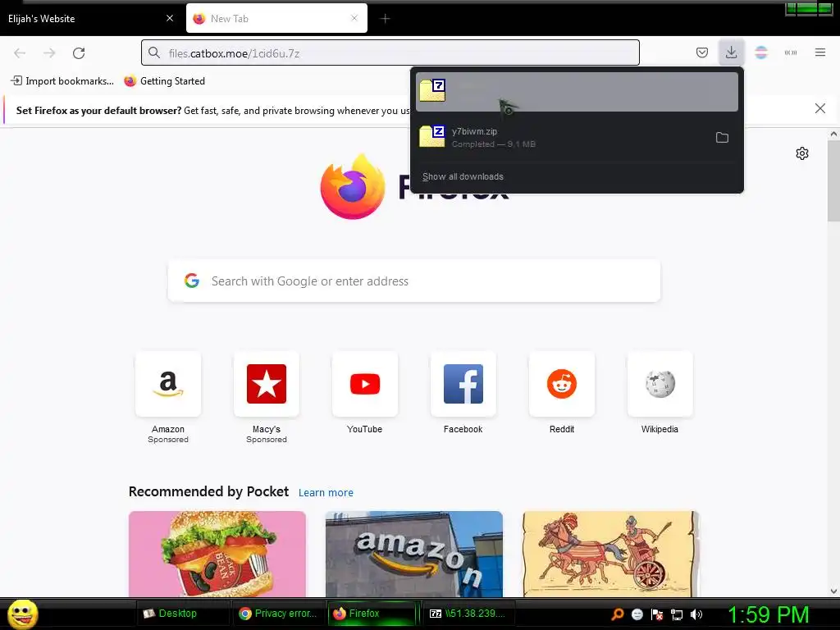Click the flag action center tray icon
840x630 pixels.
coord(657,614)
